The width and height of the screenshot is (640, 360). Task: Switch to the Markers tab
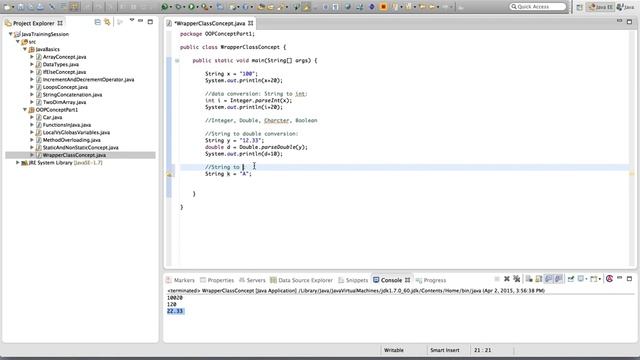point(180,280)
